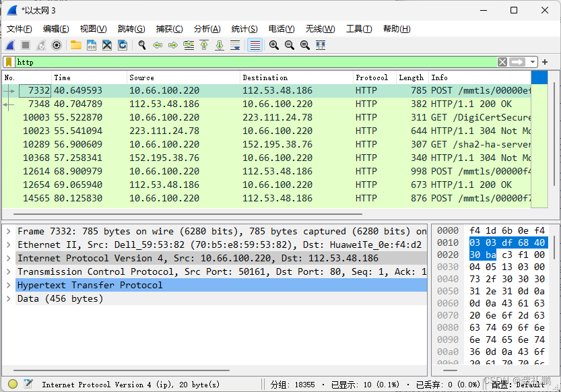Screen dimensions: 561x392
Task: Expand the Data (456 bytes) node
Action: 9,298
